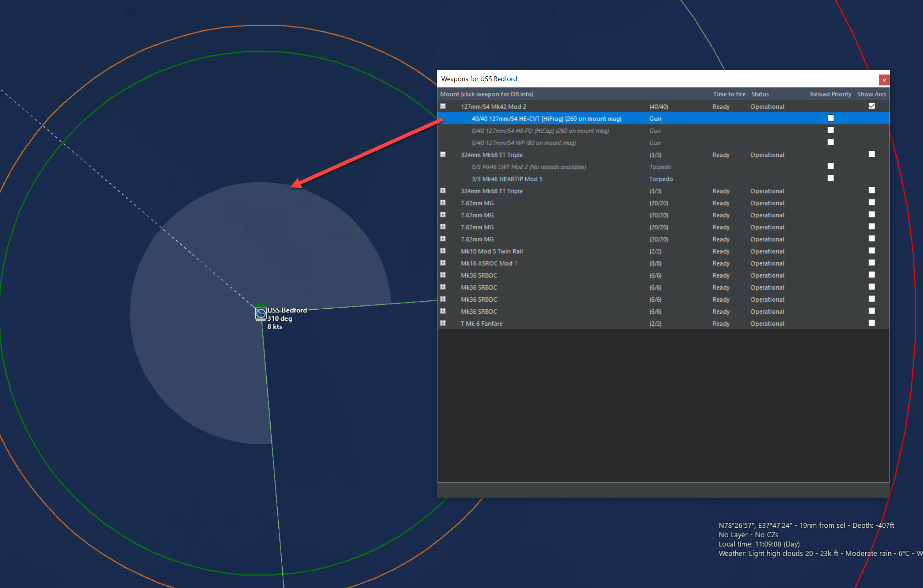Select the first Mk36 SRBOC mount row

[479, 275]
